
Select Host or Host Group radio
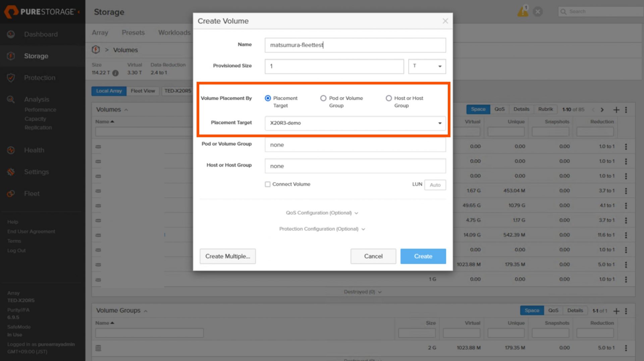point(389,98)
